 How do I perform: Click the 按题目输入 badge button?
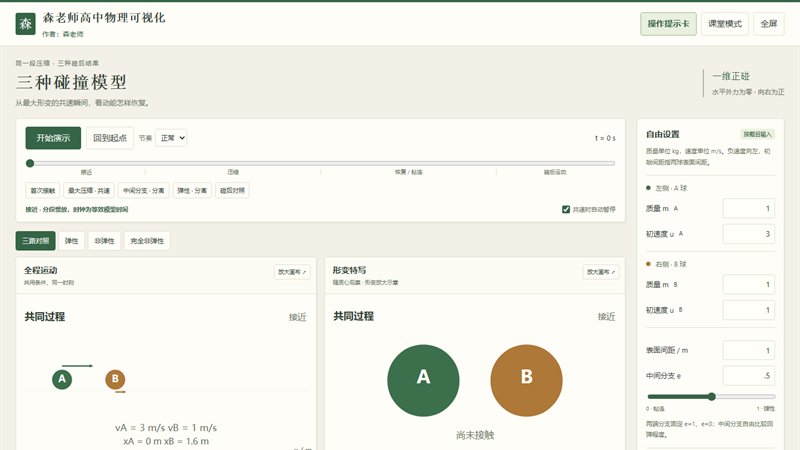click(x=757, y=134)
